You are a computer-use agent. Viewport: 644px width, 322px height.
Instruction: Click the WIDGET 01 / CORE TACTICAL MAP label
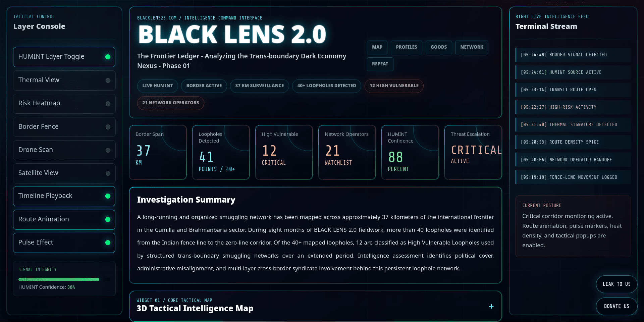pos(174,301)
